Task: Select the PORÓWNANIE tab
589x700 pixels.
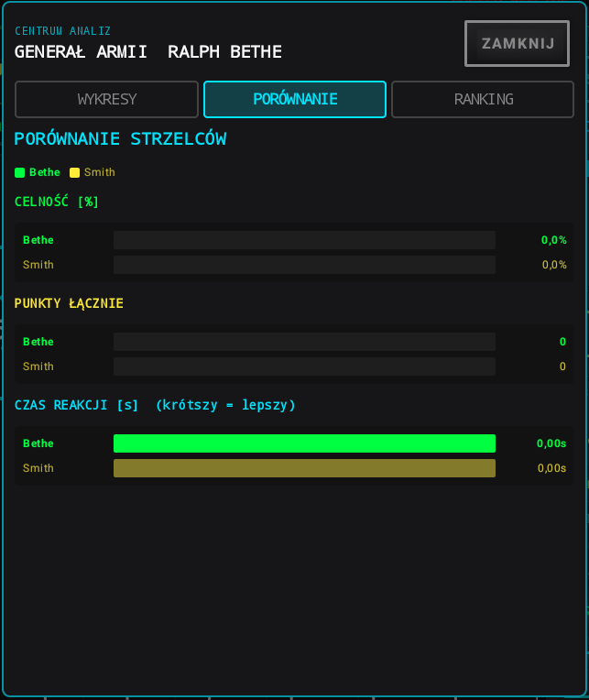Action: [295, 99]
